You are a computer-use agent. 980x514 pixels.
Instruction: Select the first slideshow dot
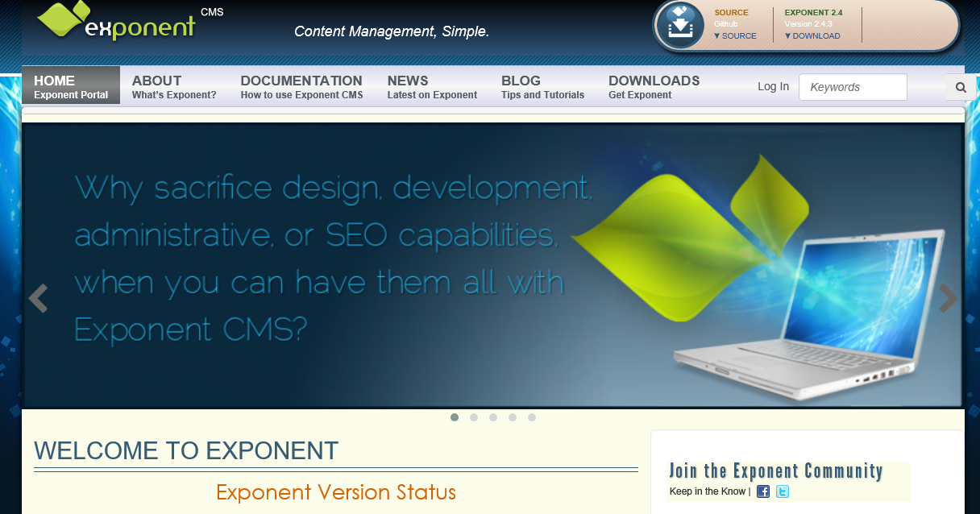click(x=455, y=417)
